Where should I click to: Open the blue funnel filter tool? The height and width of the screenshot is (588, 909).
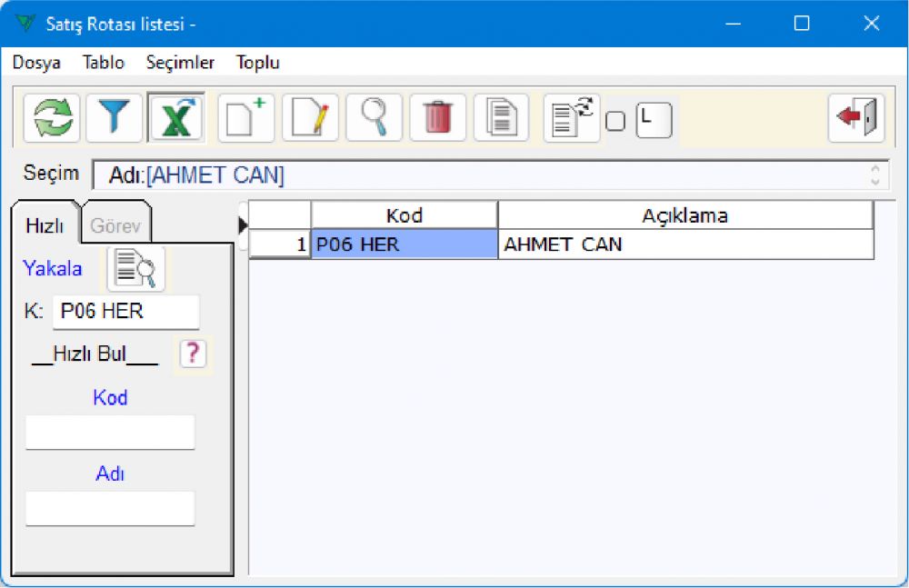tap(115, 118)
